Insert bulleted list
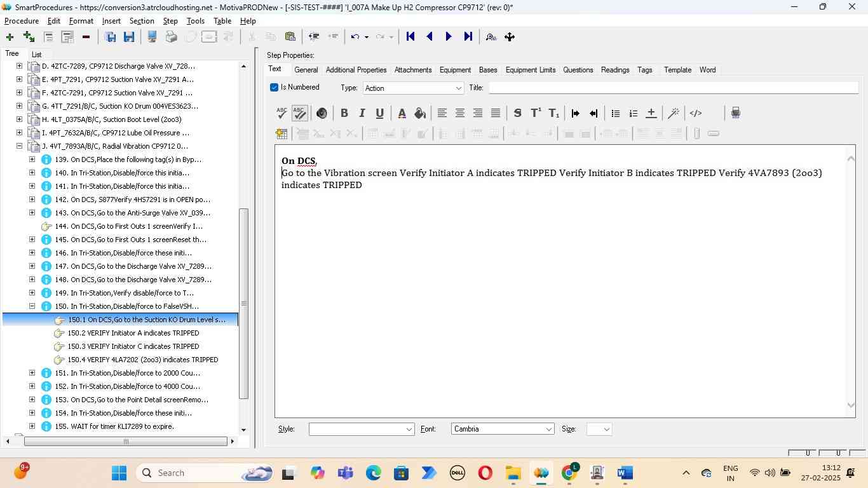 tap(615, 113)
